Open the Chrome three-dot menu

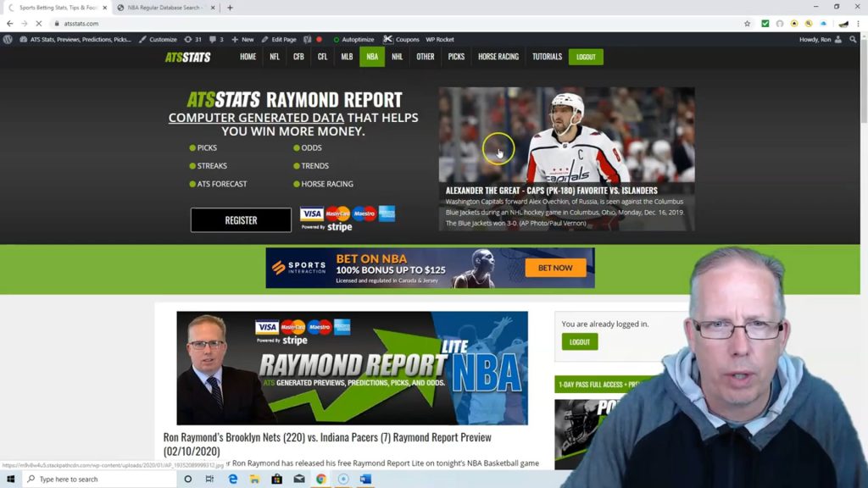tap(859, 24)
